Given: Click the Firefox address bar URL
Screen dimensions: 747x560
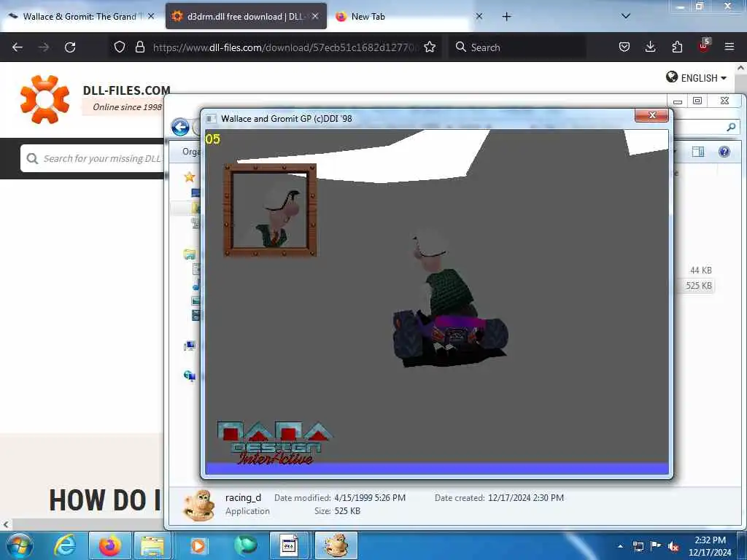Looking at the screenshot, I should pyautogui.click(x=286, y=47).
